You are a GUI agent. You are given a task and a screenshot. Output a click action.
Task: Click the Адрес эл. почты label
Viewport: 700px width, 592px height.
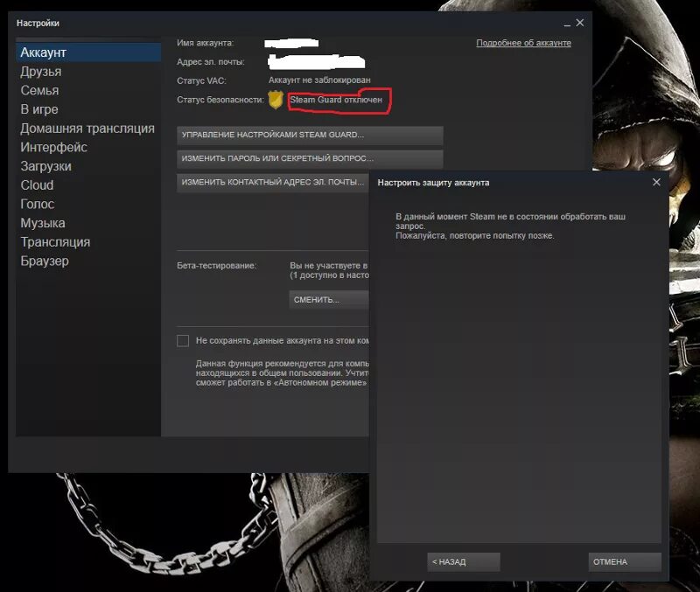(x=211, y=62)
